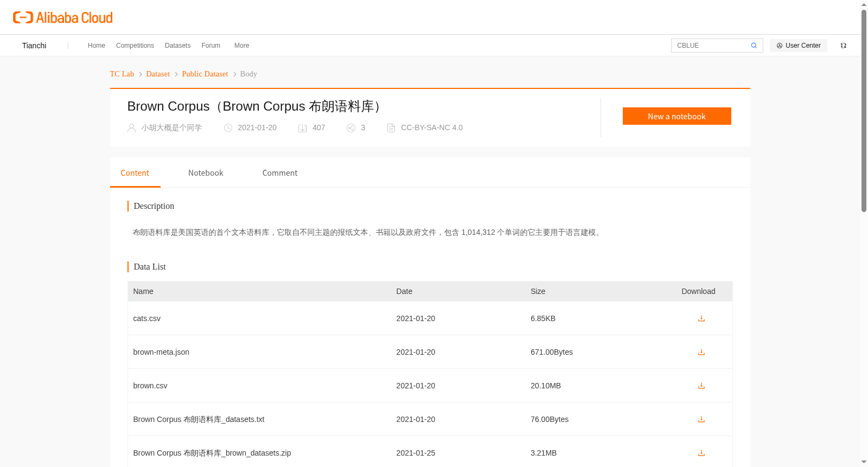
Task: Click the Name column header
Action: tap(143, 291)
